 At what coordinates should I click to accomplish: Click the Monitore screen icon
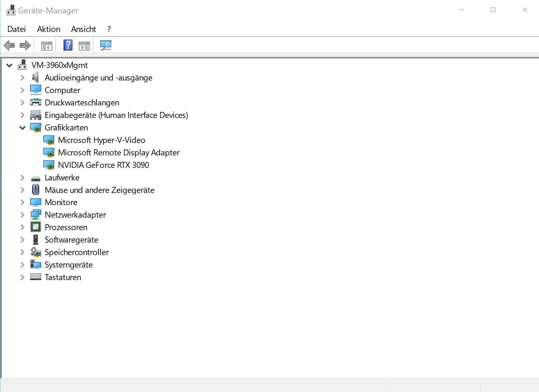36,202
